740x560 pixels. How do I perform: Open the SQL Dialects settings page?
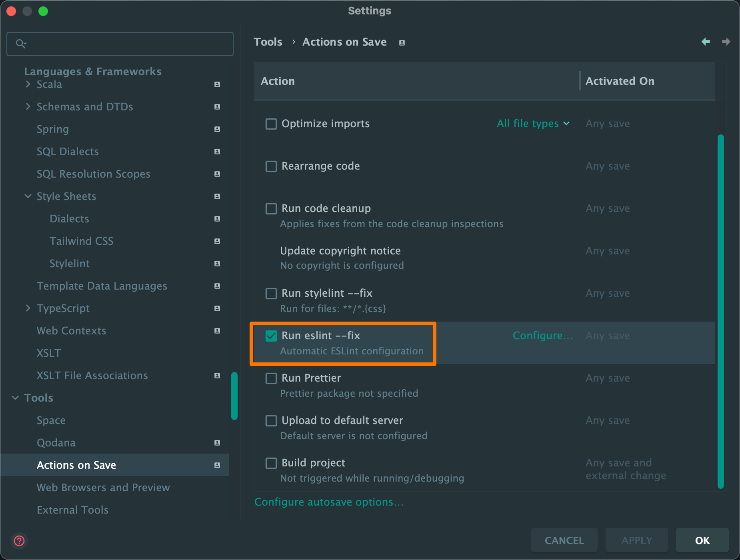68,152
